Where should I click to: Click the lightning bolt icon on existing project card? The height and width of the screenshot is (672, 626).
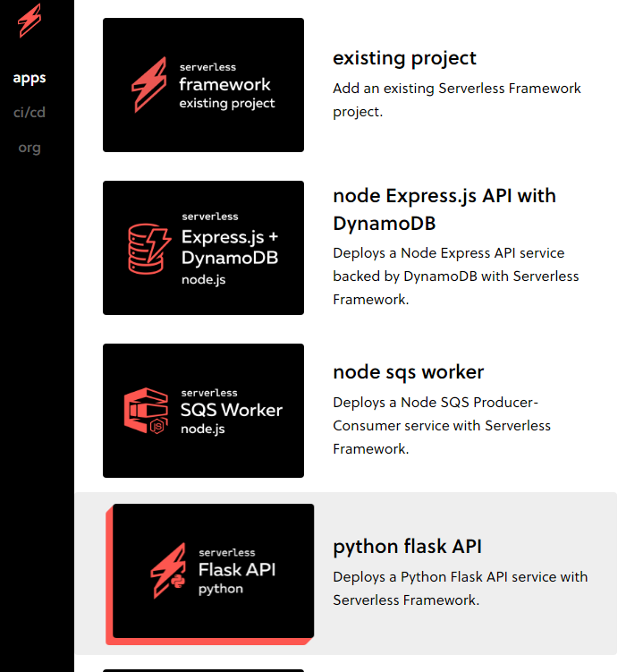click(x=149, y=85)
